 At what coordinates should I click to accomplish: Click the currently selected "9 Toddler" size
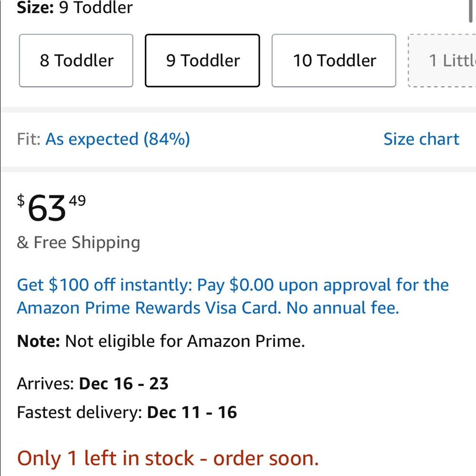click(202, 60)
